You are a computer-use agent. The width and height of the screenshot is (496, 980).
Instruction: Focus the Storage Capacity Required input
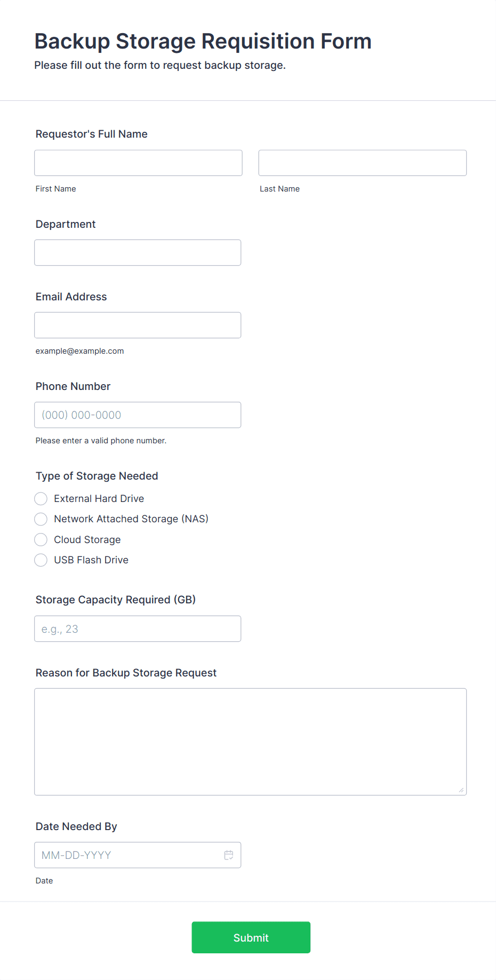(138, 629)
